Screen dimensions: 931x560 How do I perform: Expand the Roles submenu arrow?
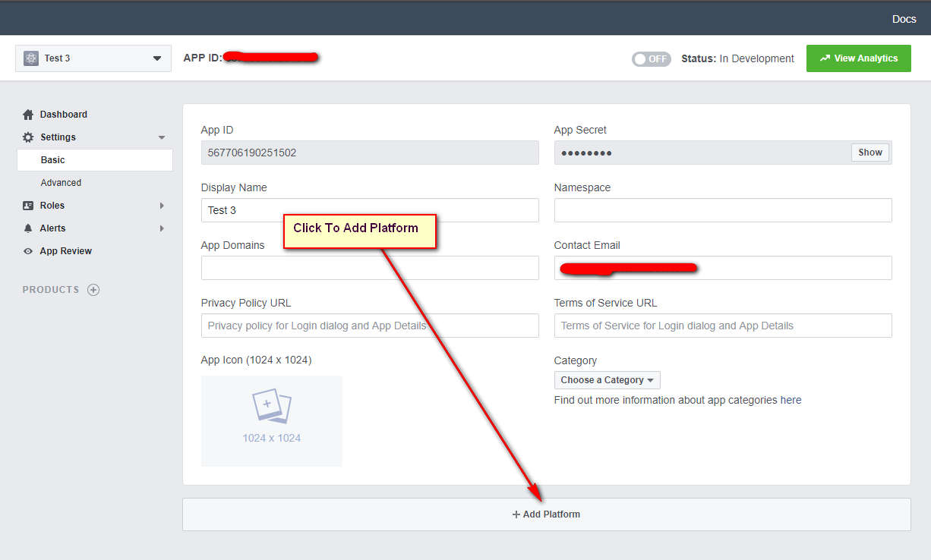(162, 206)
